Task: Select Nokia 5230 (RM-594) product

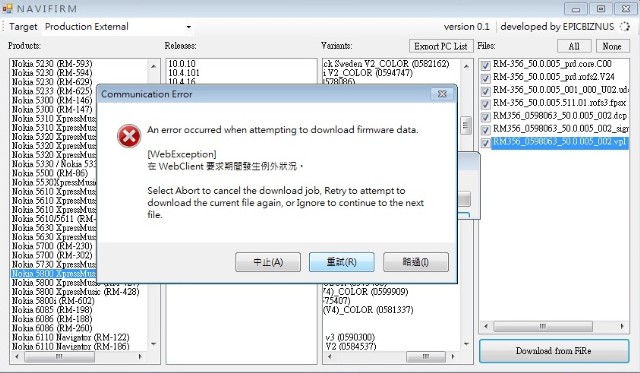Action: (x=52, y=73)
